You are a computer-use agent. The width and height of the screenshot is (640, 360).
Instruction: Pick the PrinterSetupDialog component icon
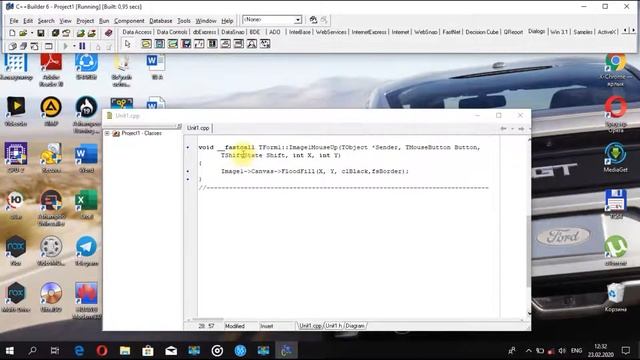tap(239, 44)
